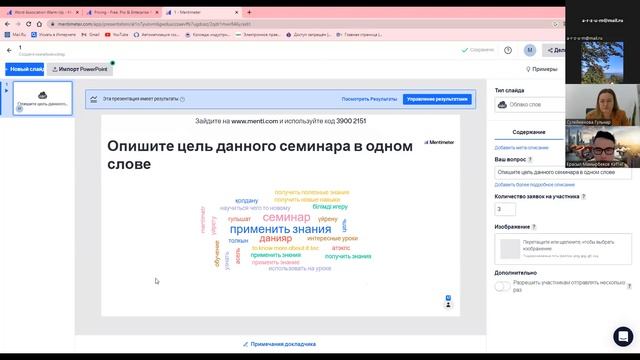Click the 'Добавить мета описание' link
Image resolution: width=640 pixels, height=360 pixels.
[x=521, y=148]
